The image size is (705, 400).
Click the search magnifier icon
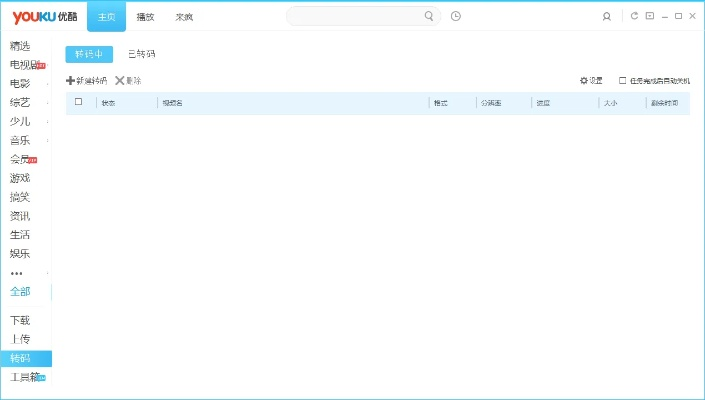429,16
